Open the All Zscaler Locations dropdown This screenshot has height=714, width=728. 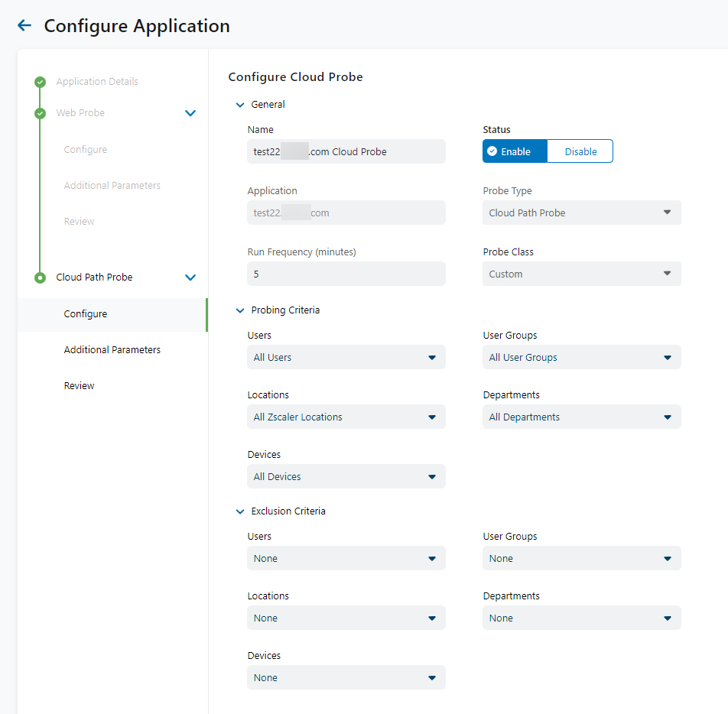point(346,417)
